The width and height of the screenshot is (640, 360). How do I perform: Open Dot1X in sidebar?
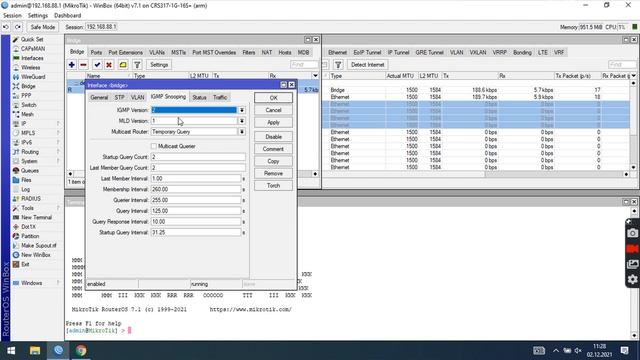tap(28, 227)
